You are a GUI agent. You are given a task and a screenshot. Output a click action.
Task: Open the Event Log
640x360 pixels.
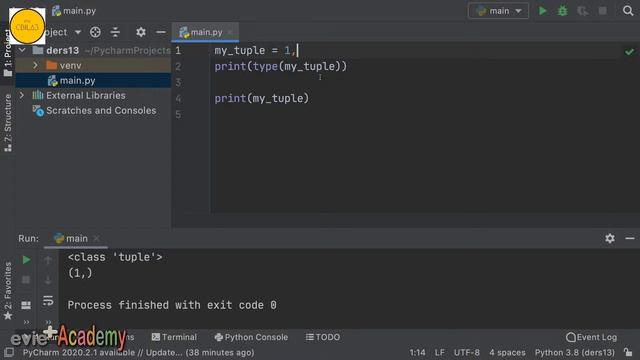pos(591,337)
